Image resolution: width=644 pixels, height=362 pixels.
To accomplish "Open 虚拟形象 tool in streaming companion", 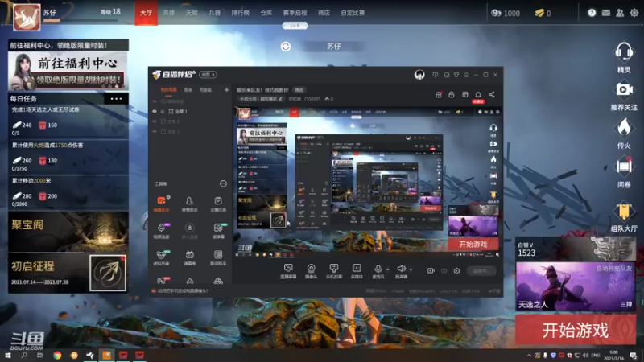I will 162,257.
